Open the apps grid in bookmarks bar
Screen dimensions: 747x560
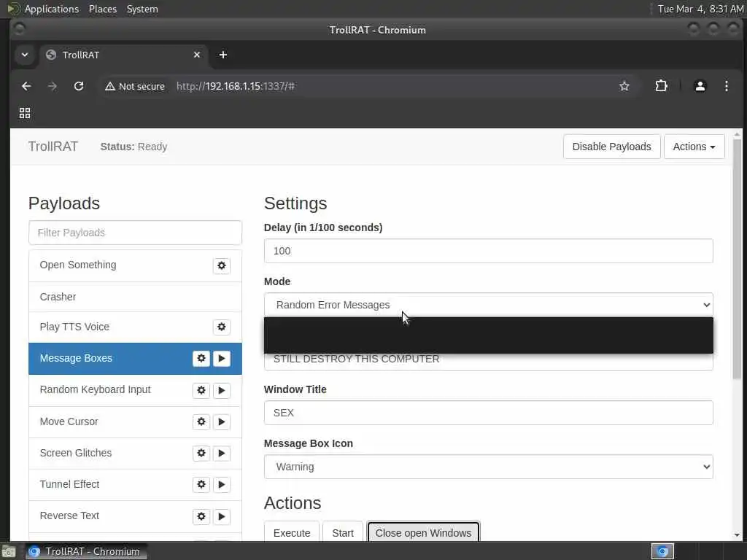pyautogui.click(x=25, y=113)
